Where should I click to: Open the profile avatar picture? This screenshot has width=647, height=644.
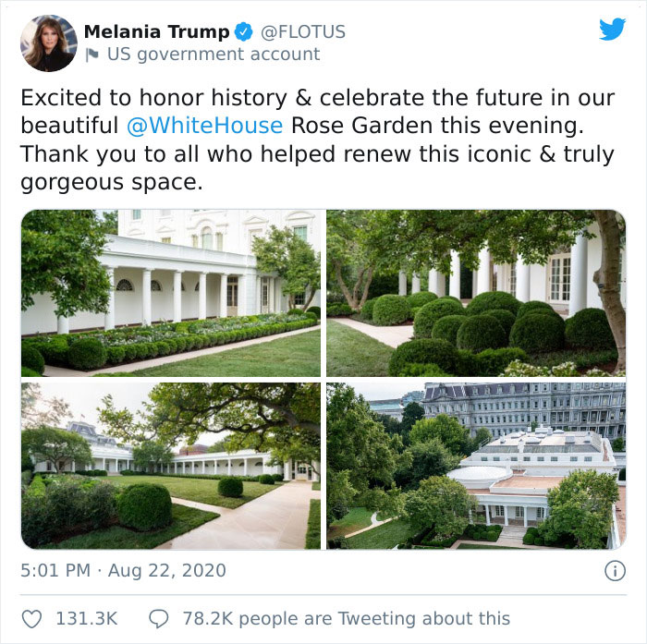click(49, 43)
